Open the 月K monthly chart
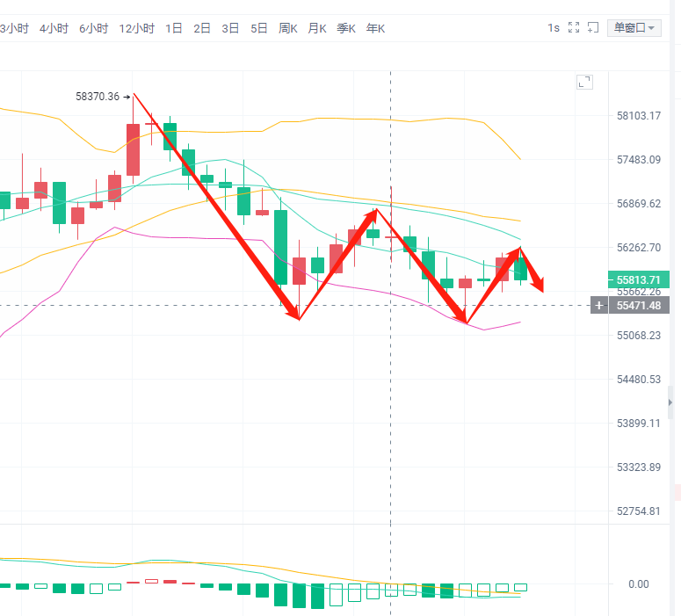Viewport: 681px width, 616px height. point(317,28)
